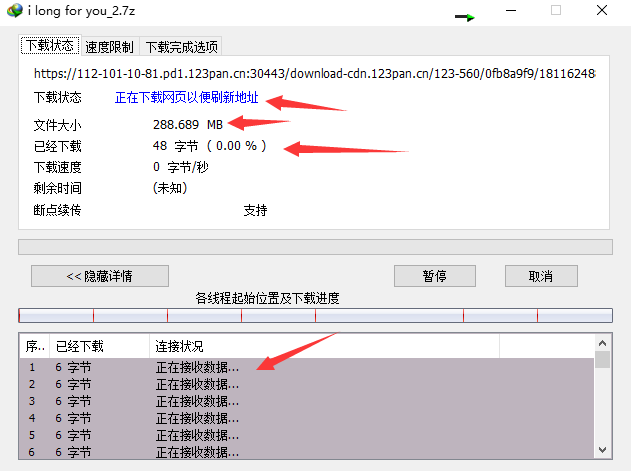Click the 各线程起始位置及下载进度 caption
Image resolution: width=631 pixels, height=471 pixels.
pos(267,298)
